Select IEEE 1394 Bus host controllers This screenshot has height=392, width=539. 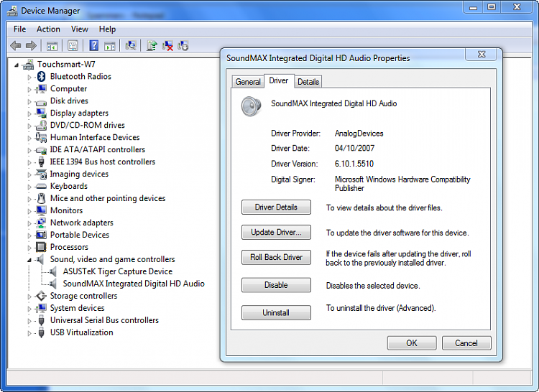point(103,162)
